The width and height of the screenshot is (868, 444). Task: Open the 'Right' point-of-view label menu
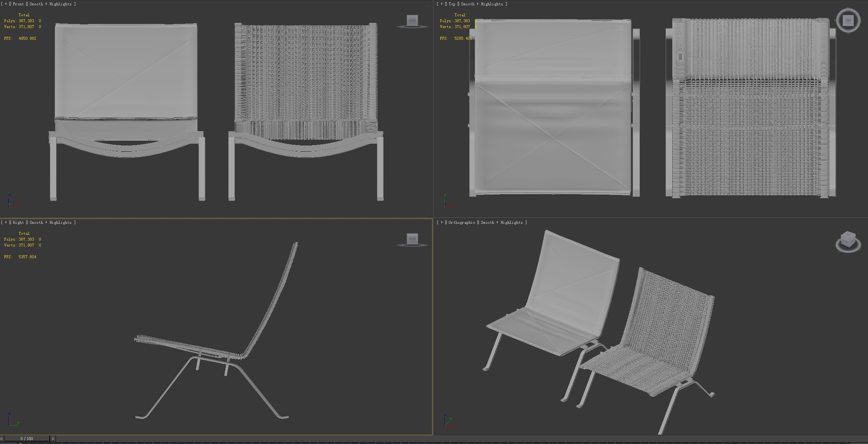[x=18, y=223]
